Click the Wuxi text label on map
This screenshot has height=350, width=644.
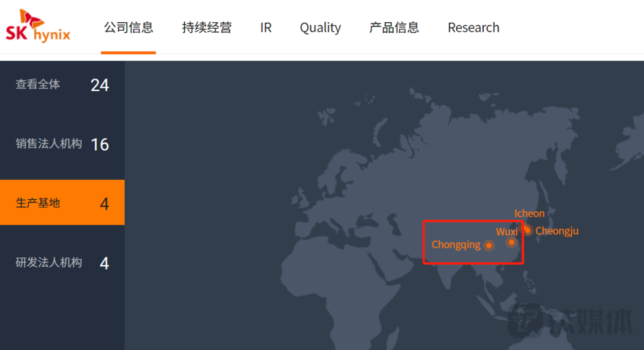[x=506, y=232]
